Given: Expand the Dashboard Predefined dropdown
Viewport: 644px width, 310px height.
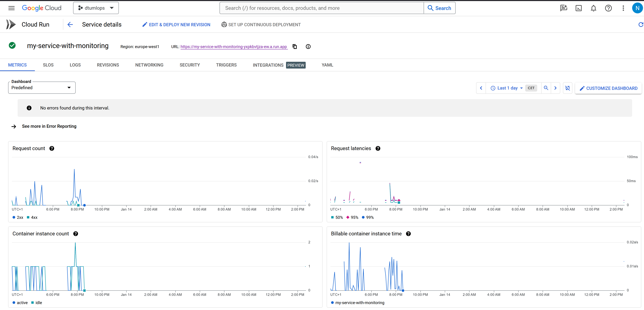Looking at the screenshot, I should click(x=42, y=88).
